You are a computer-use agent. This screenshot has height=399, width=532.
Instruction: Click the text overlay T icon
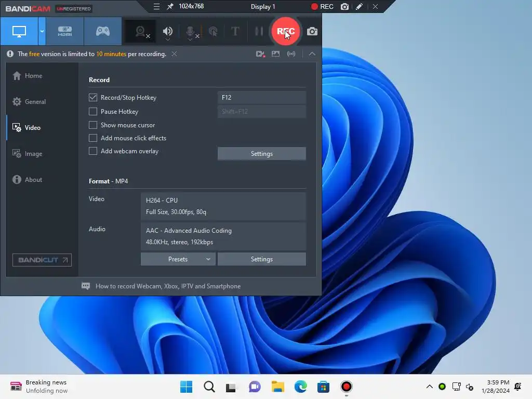tap(235, 31)
